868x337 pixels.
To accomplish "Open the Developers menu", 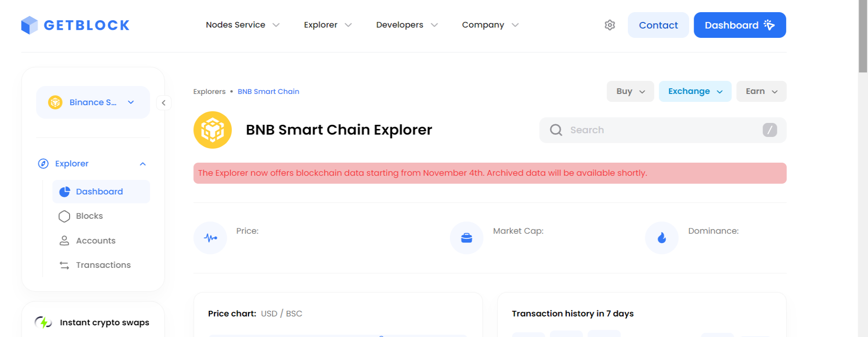I will point(407,25).
